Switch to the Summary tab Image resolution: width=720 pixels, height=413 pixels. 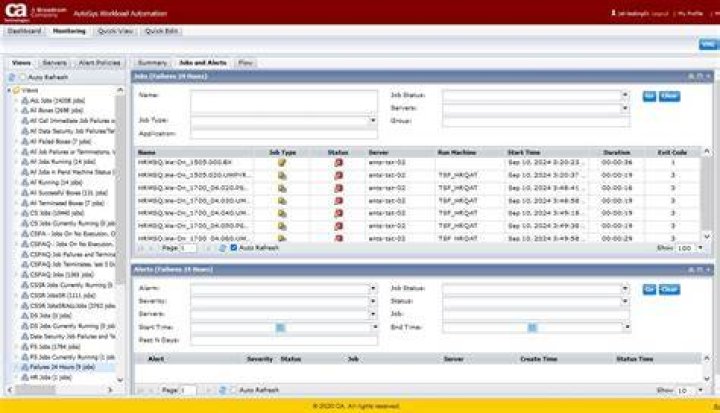click(x=152, y=63)
